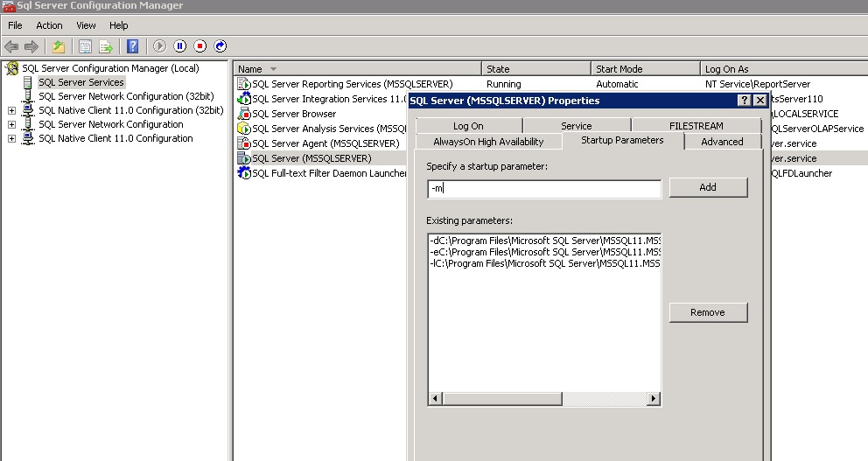Click the SQL Server Agent row icon
This screenshot has height=461, width=868.
point(243,143)
